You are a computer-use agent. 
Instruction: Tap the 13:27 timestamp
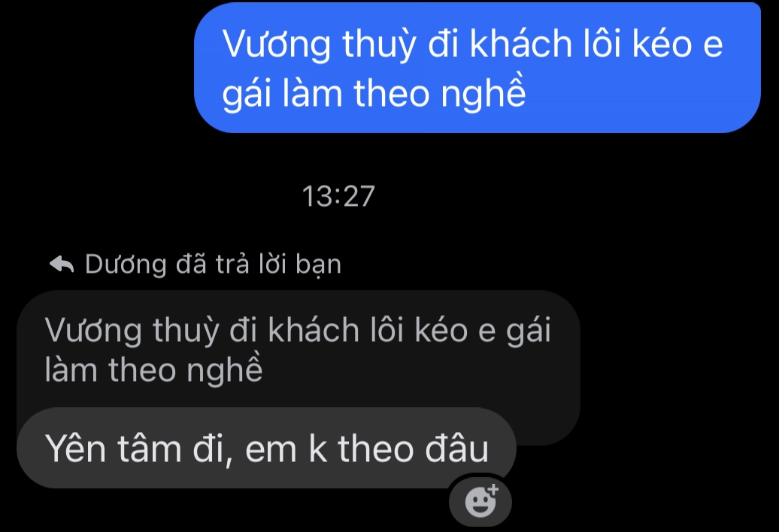pos(338,196)
